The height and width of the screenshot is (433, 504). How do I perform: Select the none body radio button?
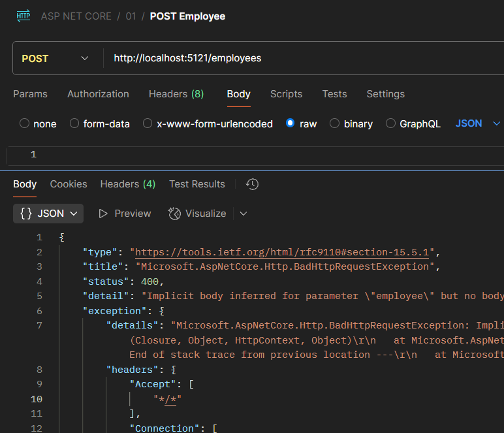[x=25, y=123]
